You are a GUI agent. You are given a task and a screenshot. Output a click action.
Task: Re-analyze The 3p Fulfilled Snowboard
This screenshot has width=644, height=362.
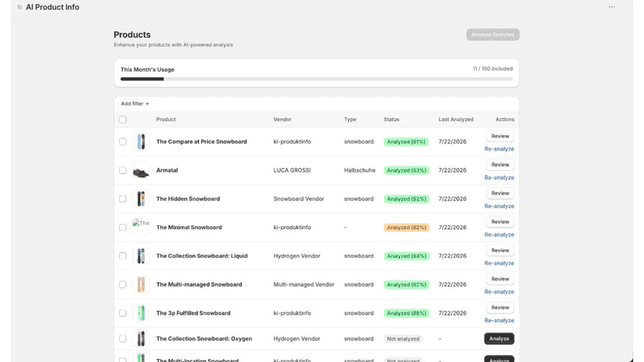pyautogui.click(x=499, y=321)
